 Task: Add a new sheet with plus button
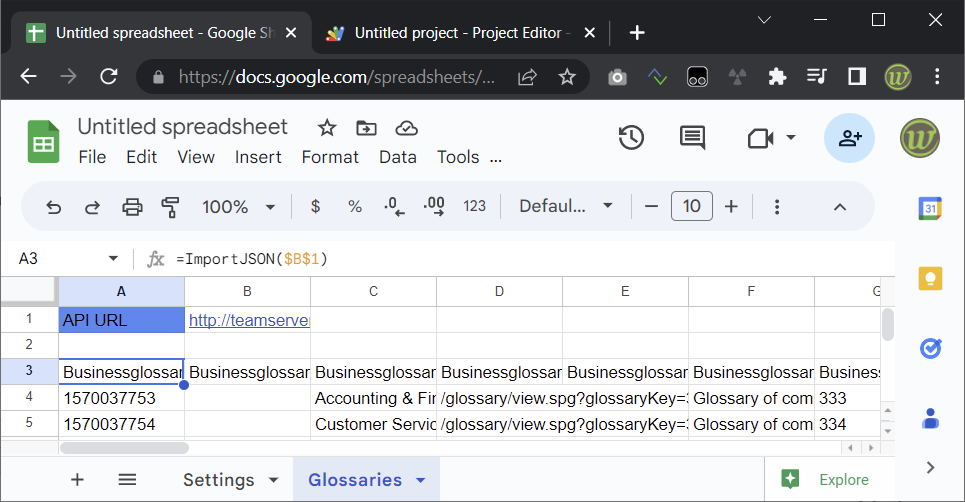(77, 480)
